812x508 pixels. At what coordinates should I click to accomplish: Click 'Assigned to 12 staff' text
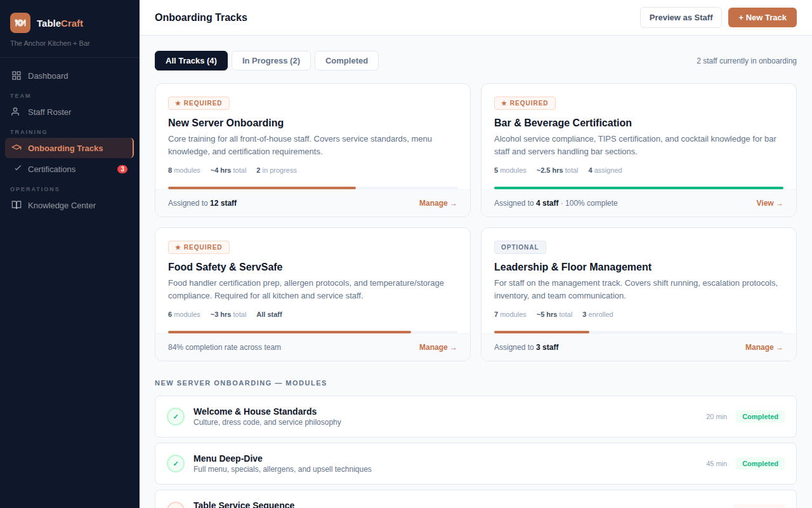[202, 203]
